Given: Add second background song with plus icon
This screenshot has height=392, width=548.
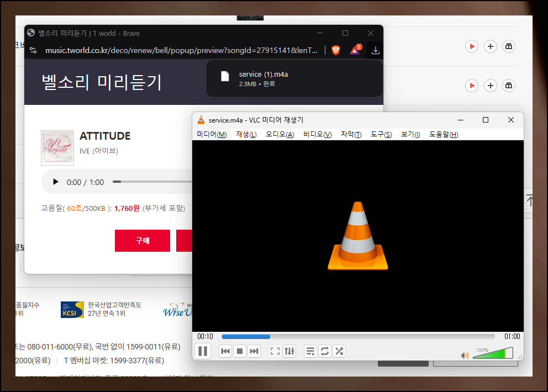Looking at the screenshot, I should pos(491,86).
